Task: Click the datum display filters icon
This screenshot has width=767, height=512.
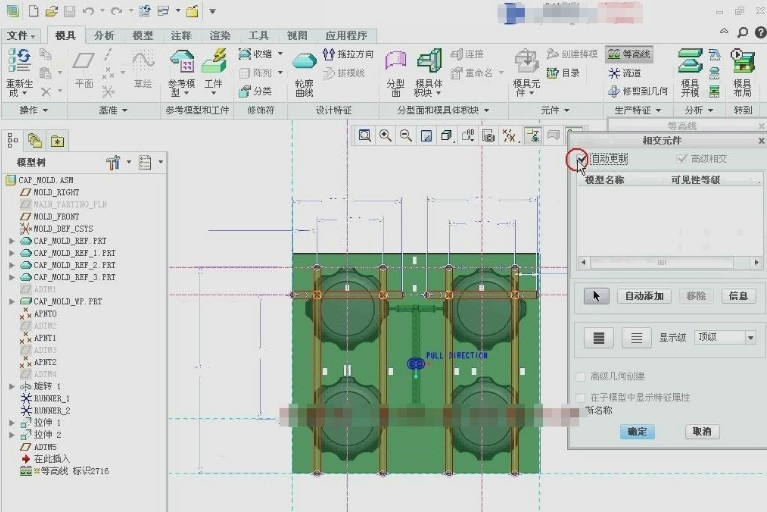Action: tap(509, 135)
